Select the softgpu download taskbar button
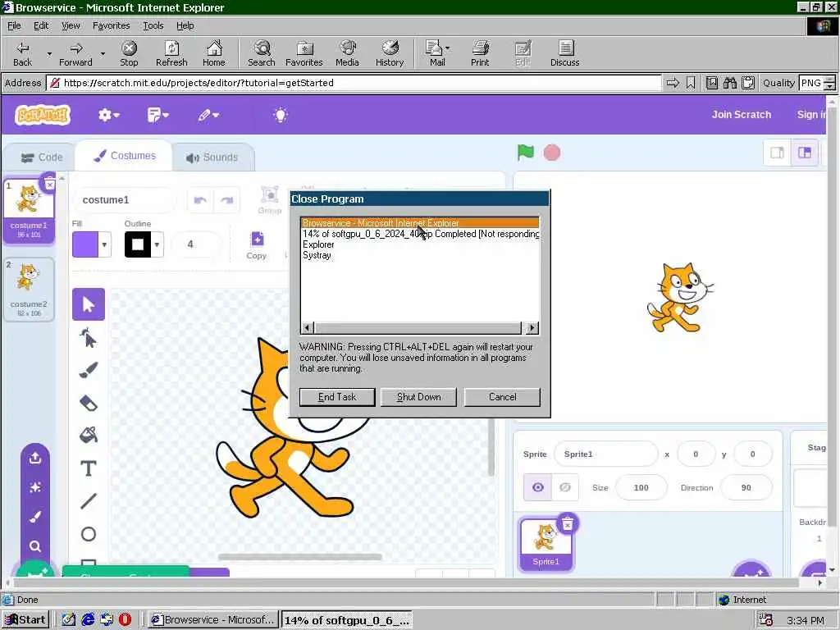This screenshot has width=840, height=630. tap(347, 620)
